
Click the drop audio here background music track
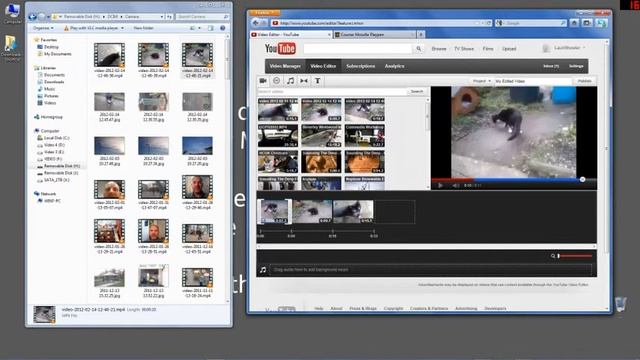(x=431, y=270)
